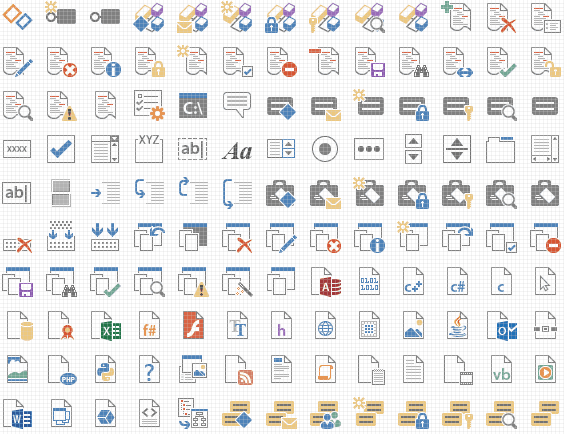Click the document with purple floppy disk icon
564x434 pixels.
pyautogui.click(x=370, y=61)
